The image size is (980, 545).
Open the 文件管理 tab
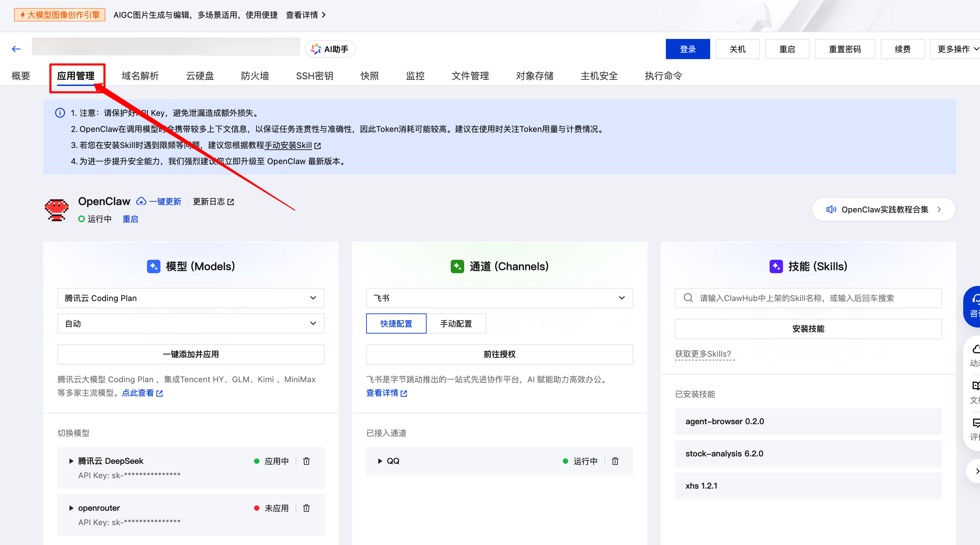point(470,76)
